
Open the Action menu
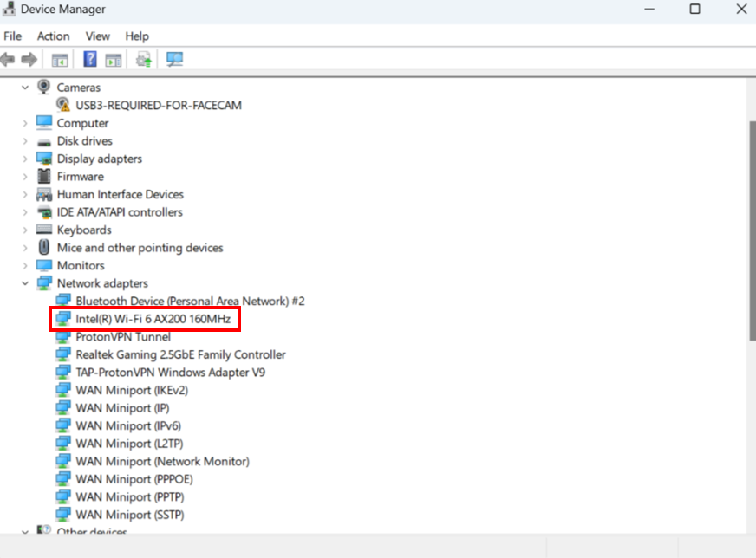(x=53, y=36)
